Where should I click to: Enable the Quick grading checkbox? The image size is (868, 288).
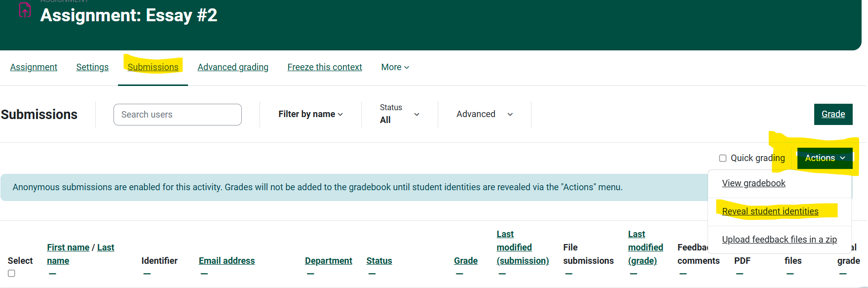tap(722, 158)
